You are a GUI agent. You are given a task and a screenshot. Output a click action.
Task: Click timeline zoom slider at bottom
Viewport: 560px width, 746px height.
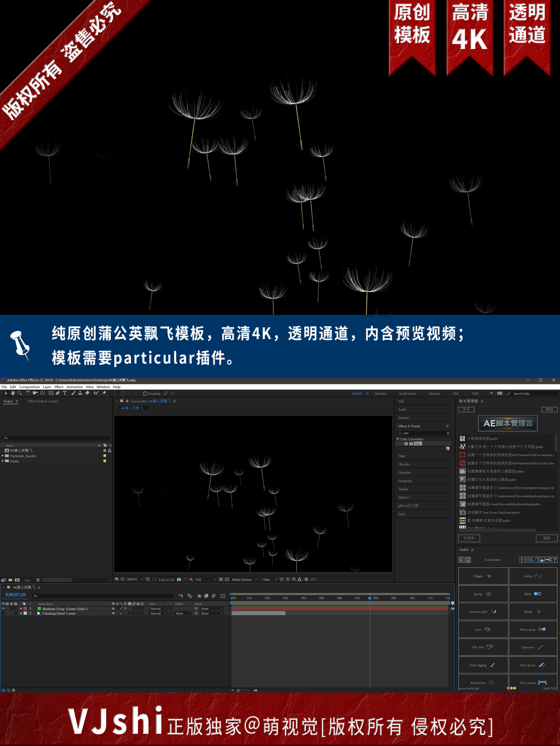[x=243, y=690]
